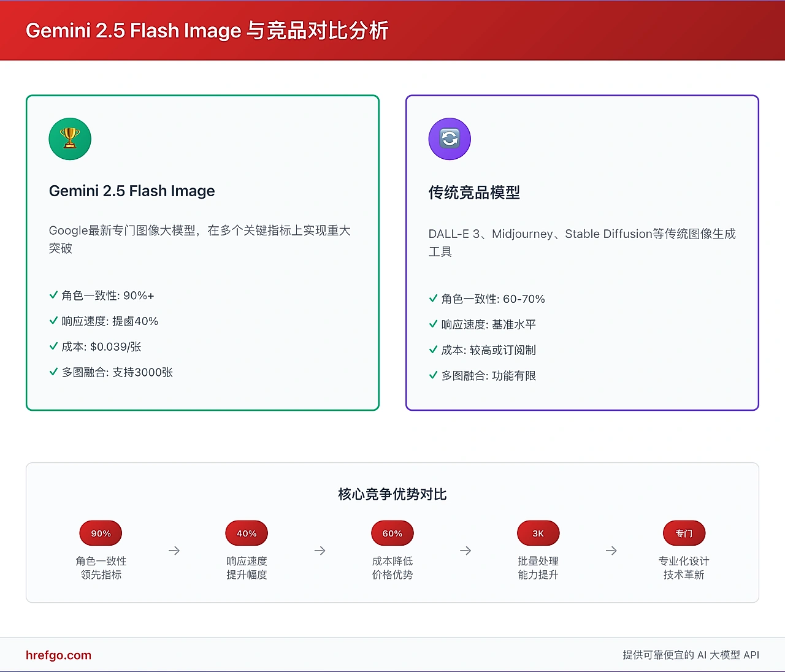Click checkmark beside 成本: $0.039/张
The width and height of the screenshot is (785, 672).
(x=53, y=346)
